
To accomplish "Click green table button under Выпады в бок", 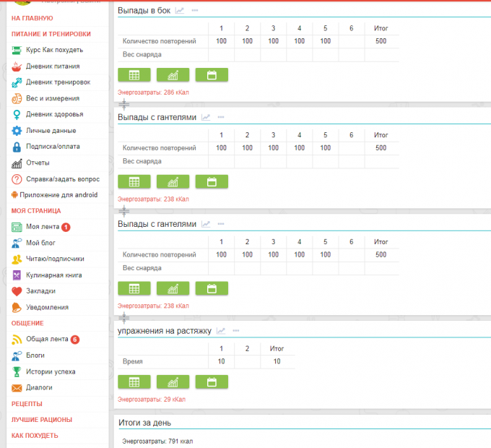I will click(134, 75).
